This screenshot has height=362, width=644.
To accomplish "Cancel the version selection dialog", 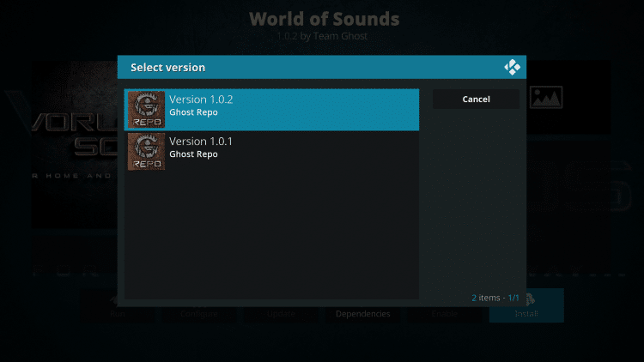I will coord(476,100).
